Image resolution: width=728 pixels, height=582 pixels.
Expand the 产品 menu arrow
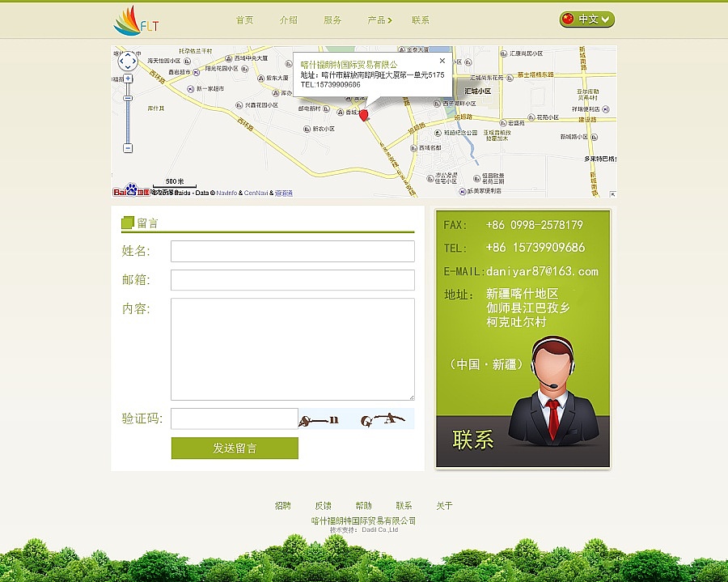tap(390, 20)
